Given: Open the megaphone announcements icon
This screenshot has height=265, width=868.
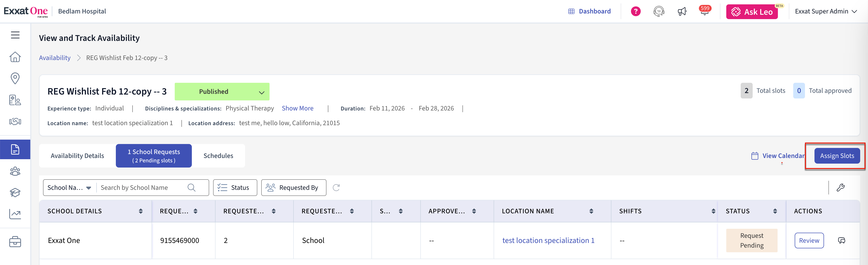Looking at the screenshot, I should click(682, 12).
